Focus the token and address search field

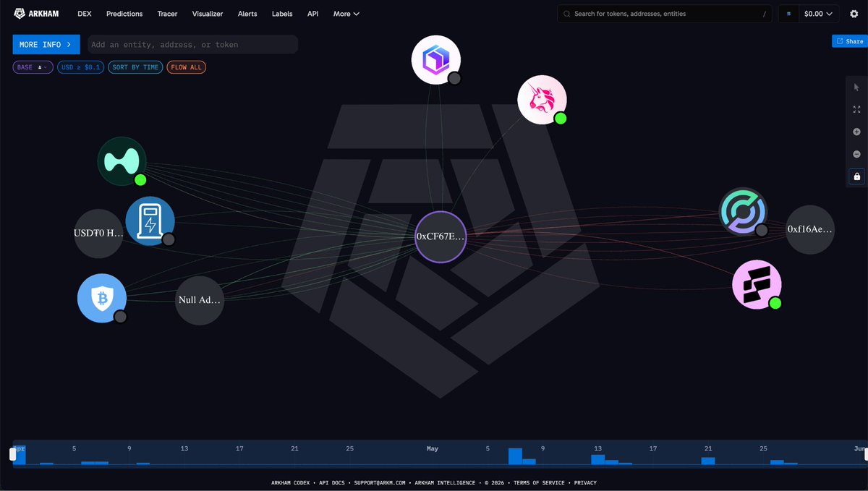point(665,14)
